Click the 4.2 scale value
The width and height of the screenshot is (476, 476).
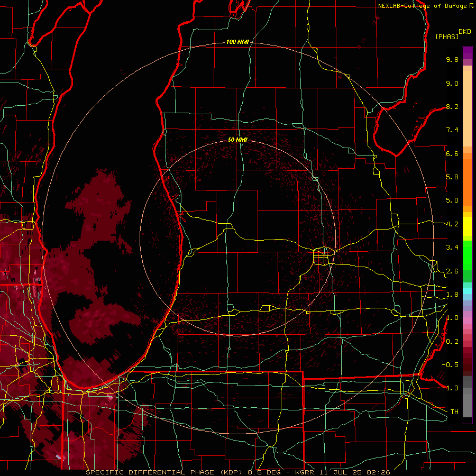[x=452, y=224]
